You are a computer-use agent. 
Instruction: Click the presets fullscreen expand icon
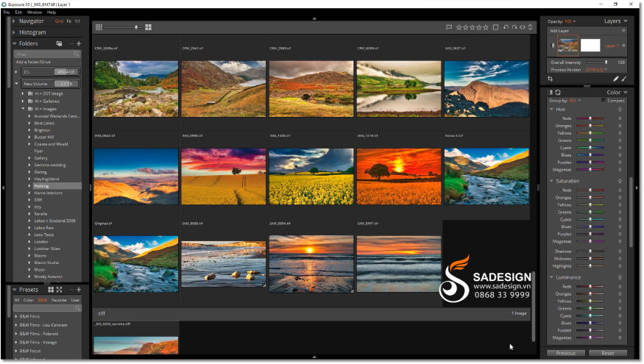[59, 290]
